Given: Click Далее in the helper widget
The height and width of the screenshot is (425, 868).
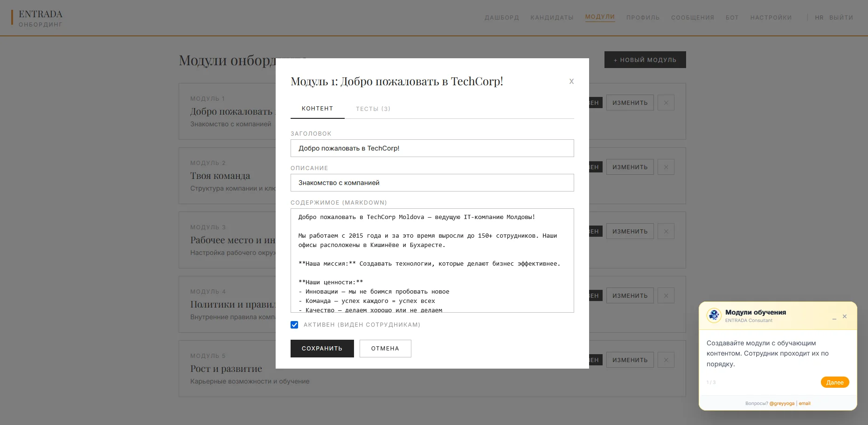Looking at the screenshot, I should pos(835,383).
